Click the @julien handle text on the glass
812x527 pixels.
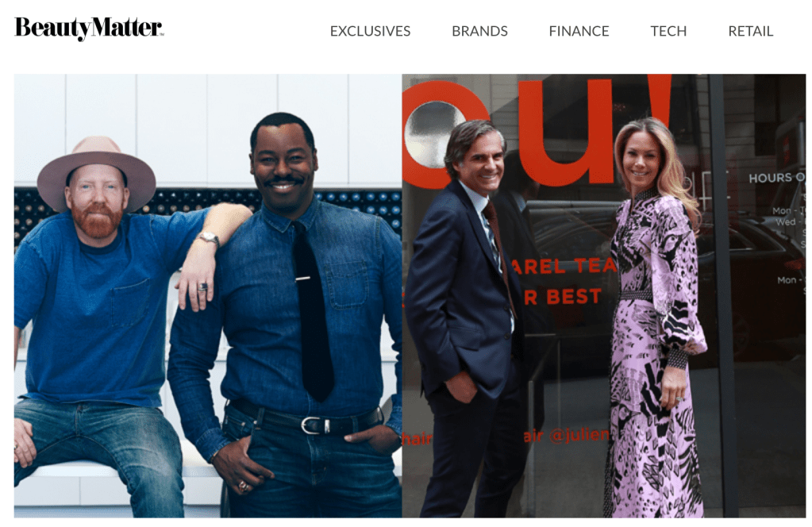click(x=579, y=434)
